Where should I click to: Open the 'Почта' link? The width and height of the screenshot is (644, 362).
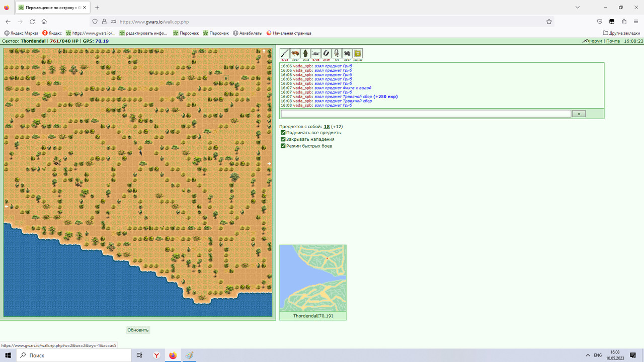613,41
